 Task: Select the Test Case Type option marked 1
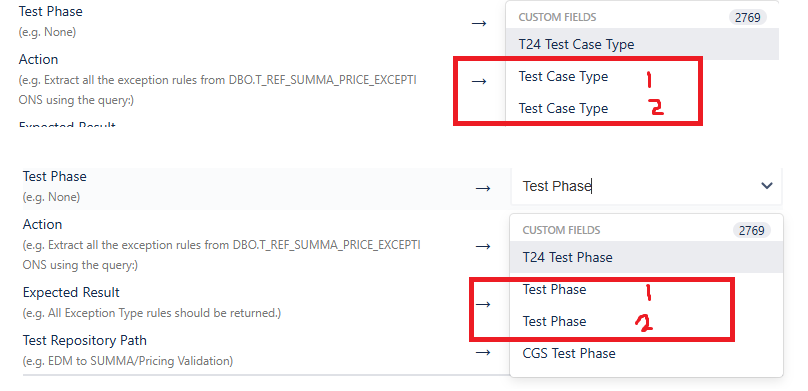click(563, 76)
